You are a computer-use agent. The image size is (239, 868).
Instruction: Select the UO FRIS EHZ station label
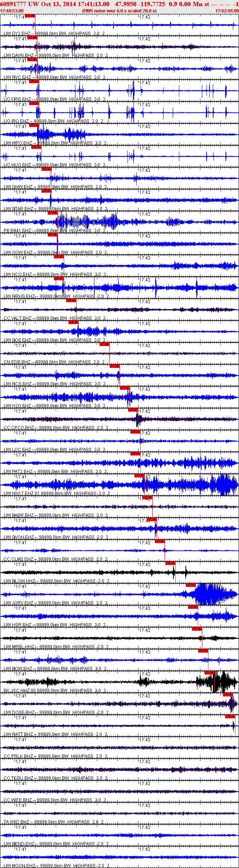click(17, 99)
